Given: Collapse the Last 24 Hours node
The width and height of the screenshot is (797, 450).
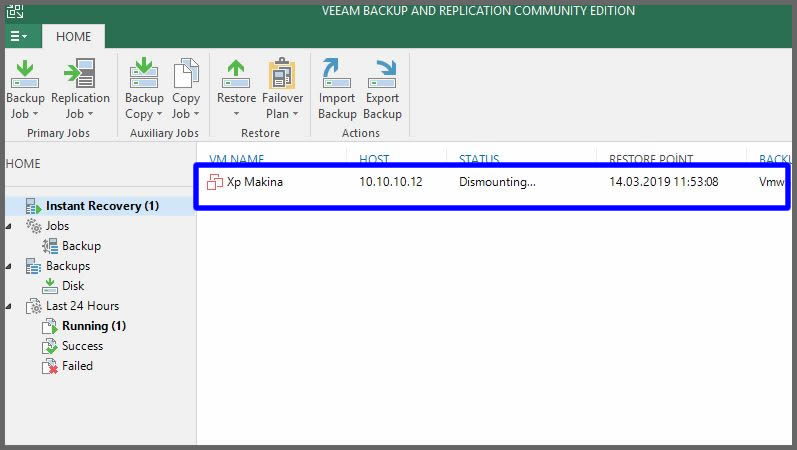Looking at the screenshot, I should (9, 307).
